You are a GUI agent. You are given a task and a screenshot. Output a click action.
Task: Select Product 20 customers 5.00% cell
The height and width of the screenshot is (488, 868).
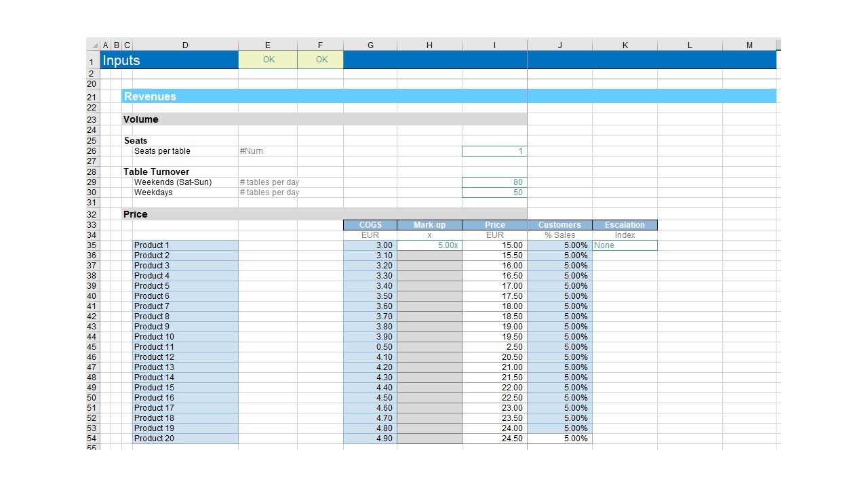559,439
